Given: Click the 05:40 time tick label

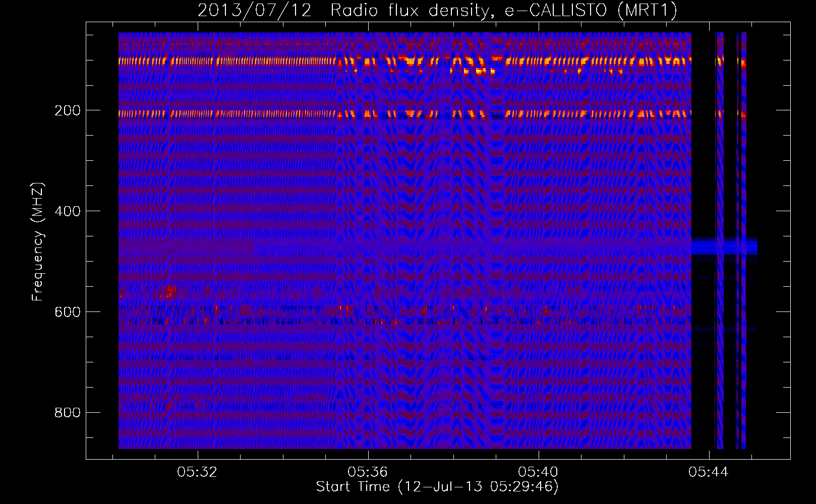Looking at the screenshot, I should click(538, 472).
